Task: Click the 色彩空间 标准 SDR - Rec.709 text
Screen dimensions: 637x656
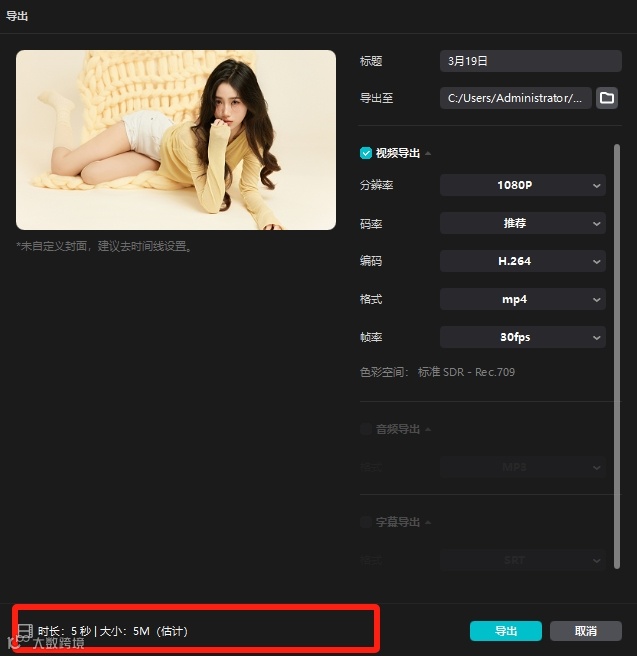Action: (437, 372)
